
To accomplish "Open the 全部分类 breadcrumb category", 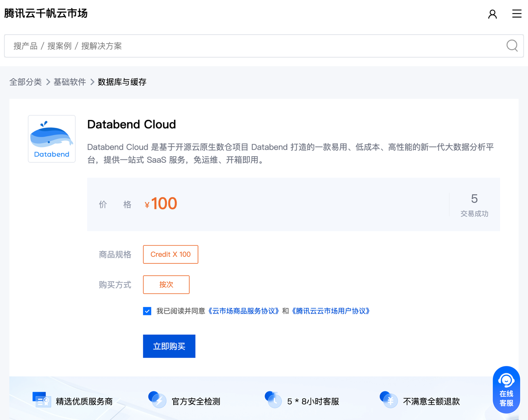I will tap(26, 82).
